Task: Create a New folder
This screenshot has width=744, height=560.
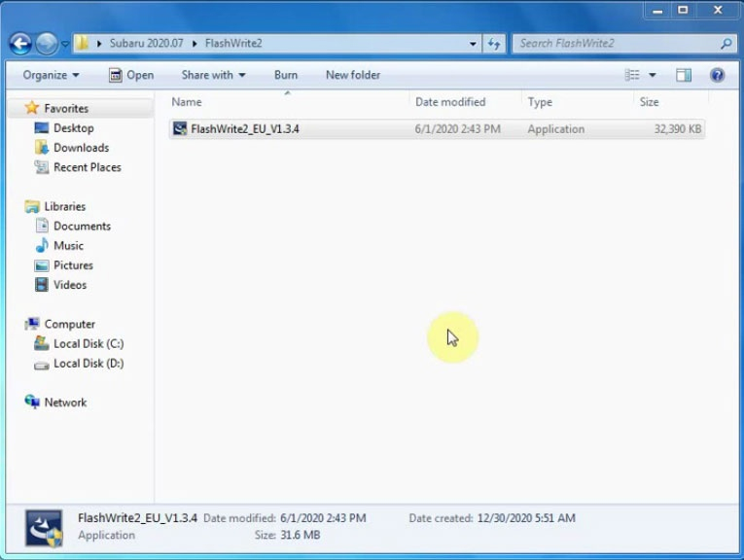Action: click(x=353, y=75)
